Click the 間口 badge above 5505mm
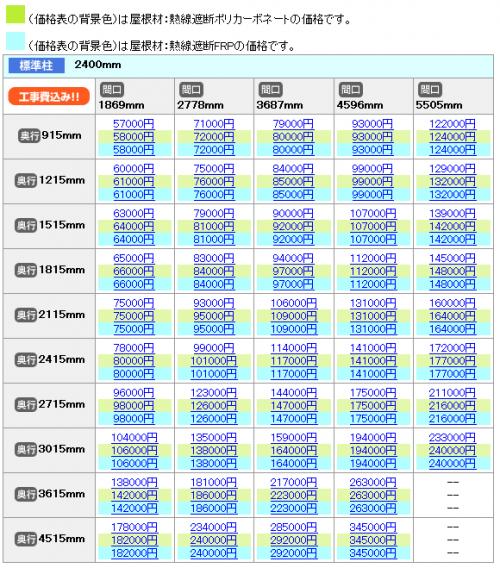 429,89
